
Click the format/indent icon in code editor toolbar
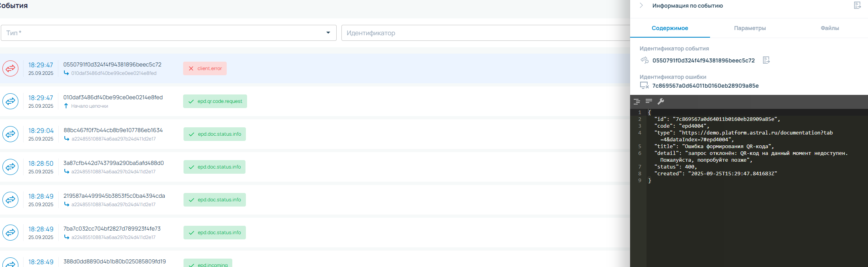pos(637,102)
